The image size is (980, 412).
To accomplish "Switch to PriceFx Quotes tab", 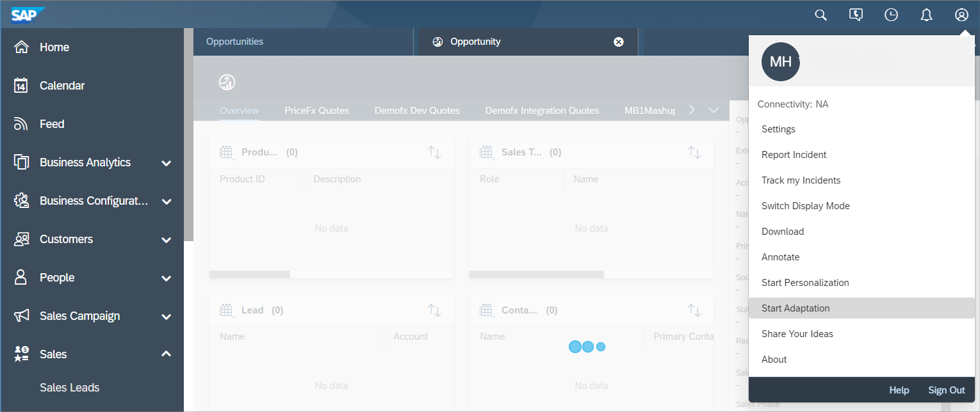I will pos(316,111).
